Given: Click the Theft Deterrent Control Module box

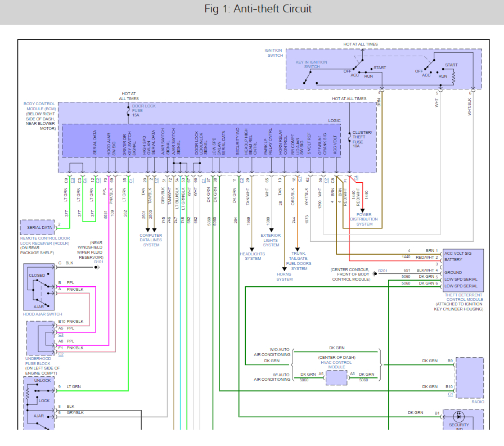Looking at the screenshot, I should click(x=463, y=272).
